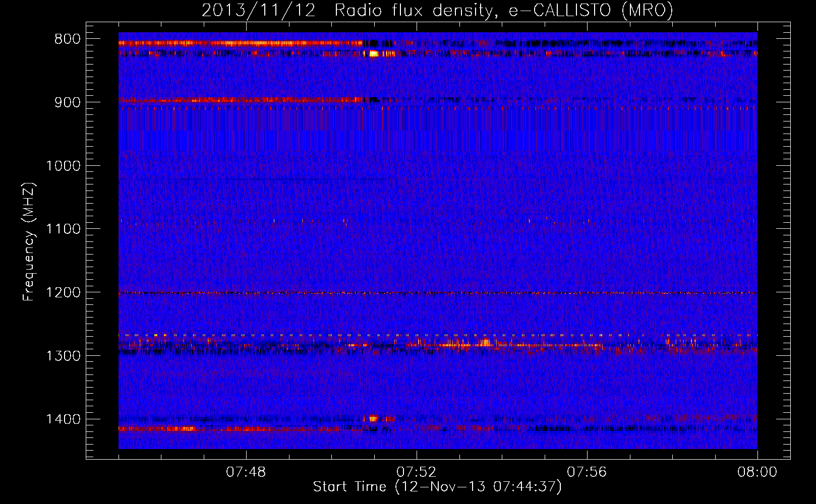Select the 1000 MHz frequency tick label
The height and width of the screenshot is (504, 816).
pyautogui.click(x=63, y=166)
